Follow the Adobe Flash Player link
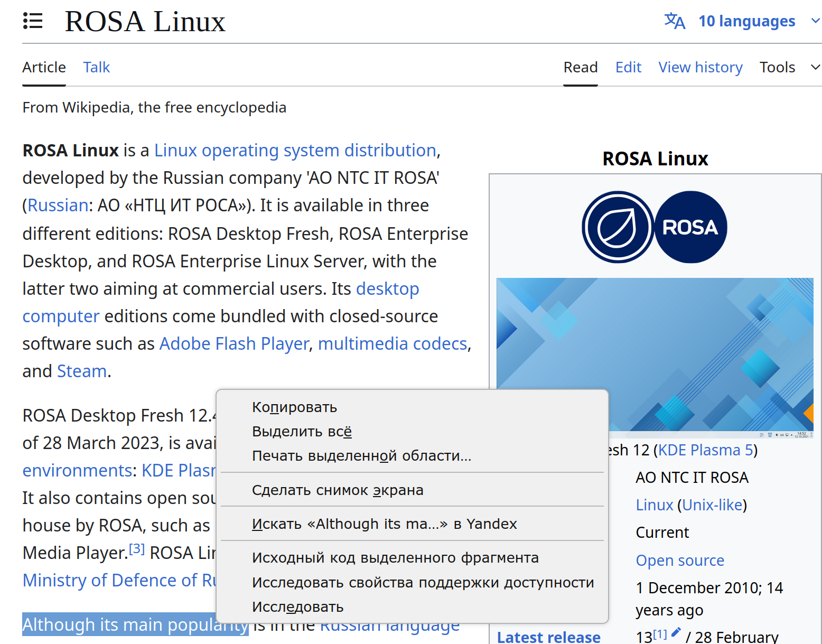 tap(234, 344)
